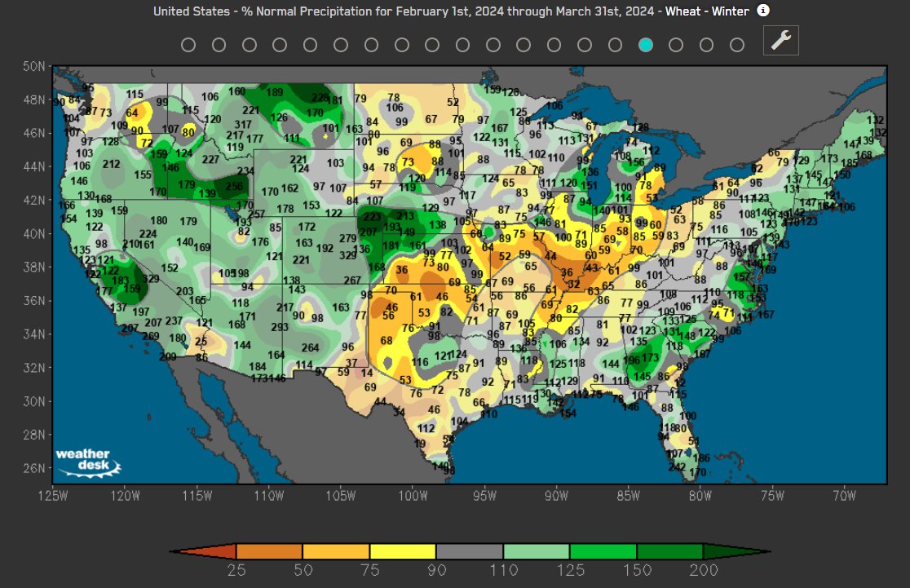Image resolution: width=910 pixels, height=588 pixels.
Task: Click the dark green 150–200 legend swatch
Action: (x=669, y=551)
